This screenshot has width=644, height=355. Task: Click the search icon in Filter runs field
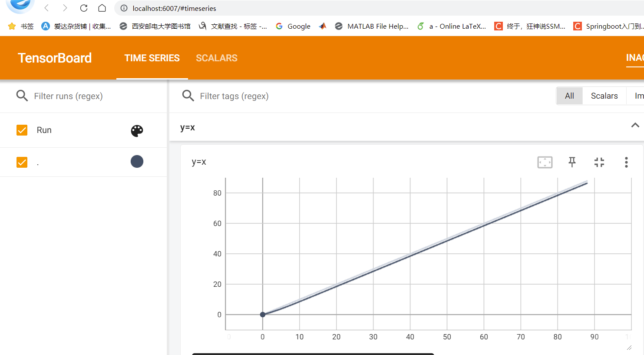22,96
